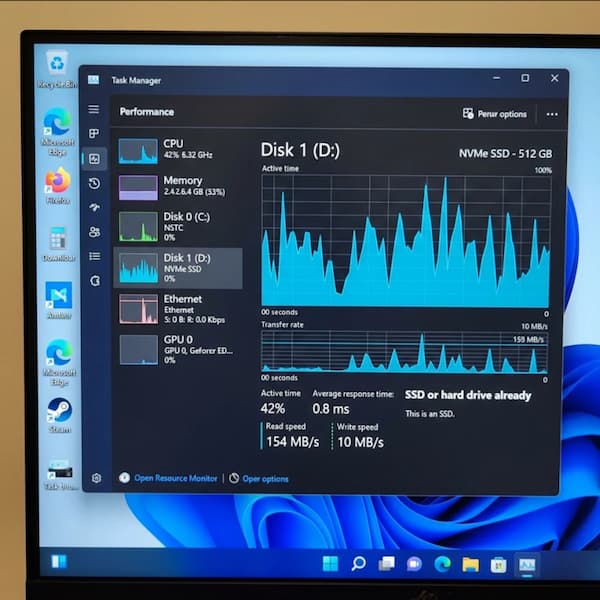Click the Memory mini graph thumbnail
This screenshot has height=600, width=600.
[x=138, y=188]
